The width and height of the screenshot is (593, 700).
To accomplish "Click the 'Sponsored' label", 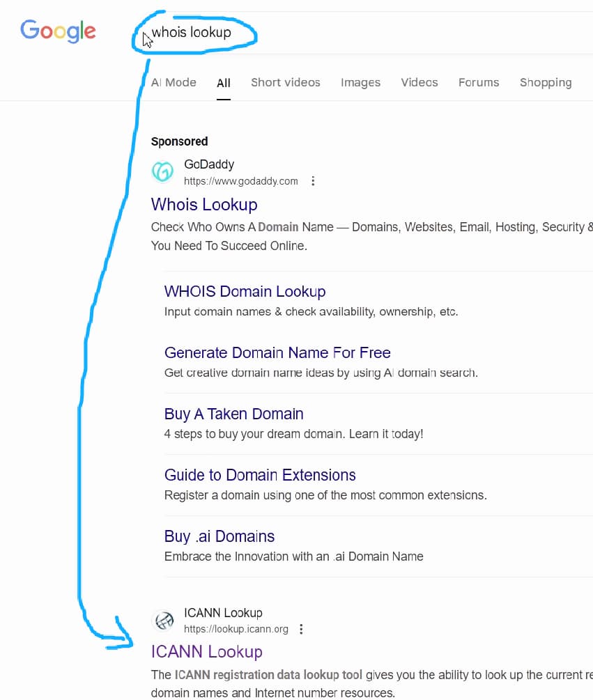I will pos(180,141).
